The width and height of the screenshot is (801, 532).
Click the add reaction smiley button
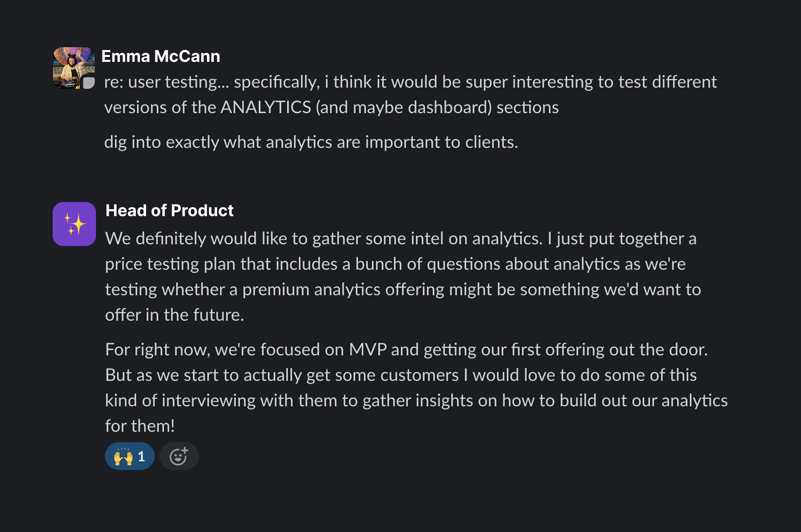pos(179,456)
